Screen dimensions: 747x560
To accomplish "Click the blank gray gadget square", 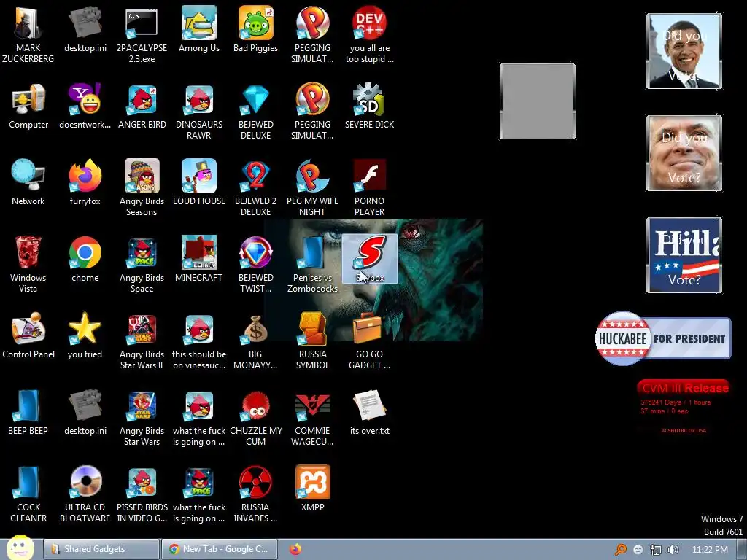I will (538, 101).
